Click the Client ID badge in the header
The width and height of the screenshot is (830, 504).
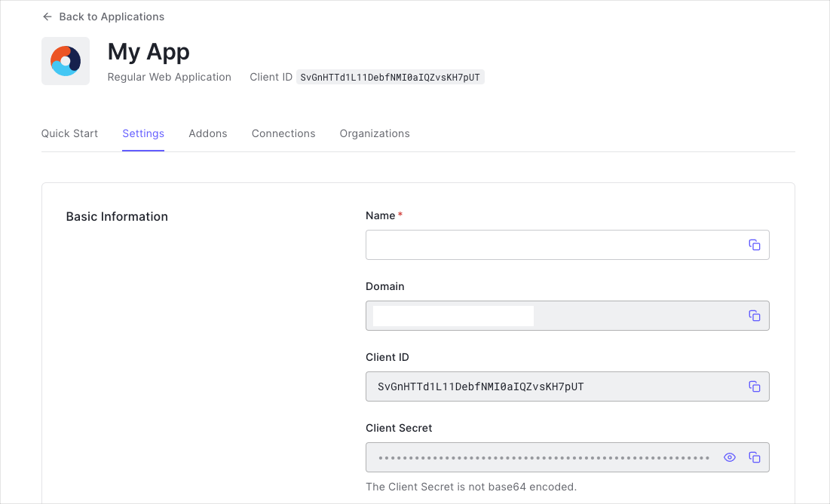390,76
